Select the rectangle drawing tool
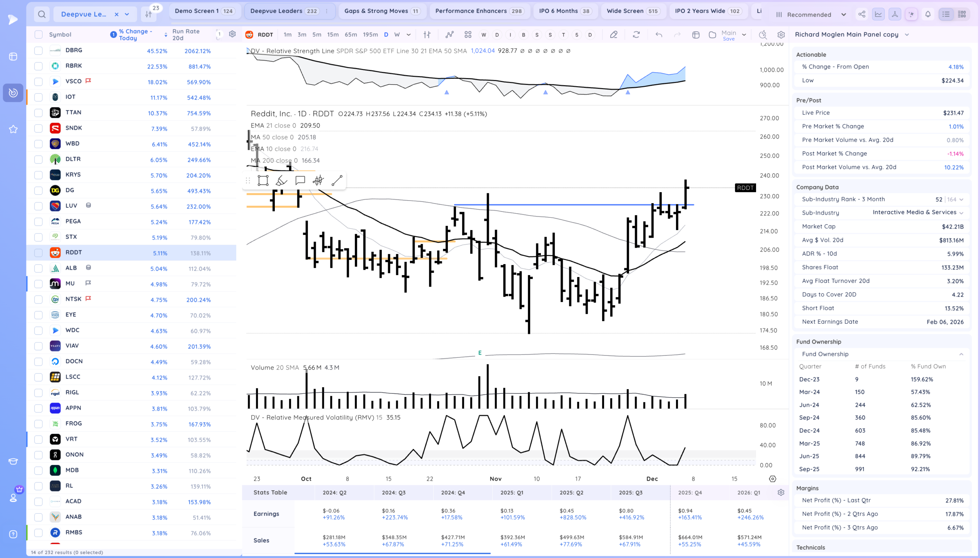 click(x=263, y=181)
